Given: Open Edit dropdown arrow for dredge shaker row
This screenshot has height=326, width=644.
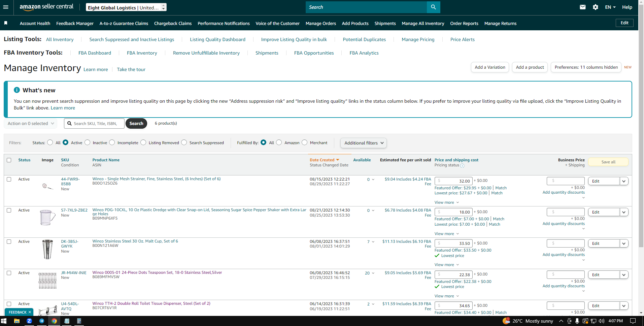Looking at the screenshot, I should click(624, 212).
